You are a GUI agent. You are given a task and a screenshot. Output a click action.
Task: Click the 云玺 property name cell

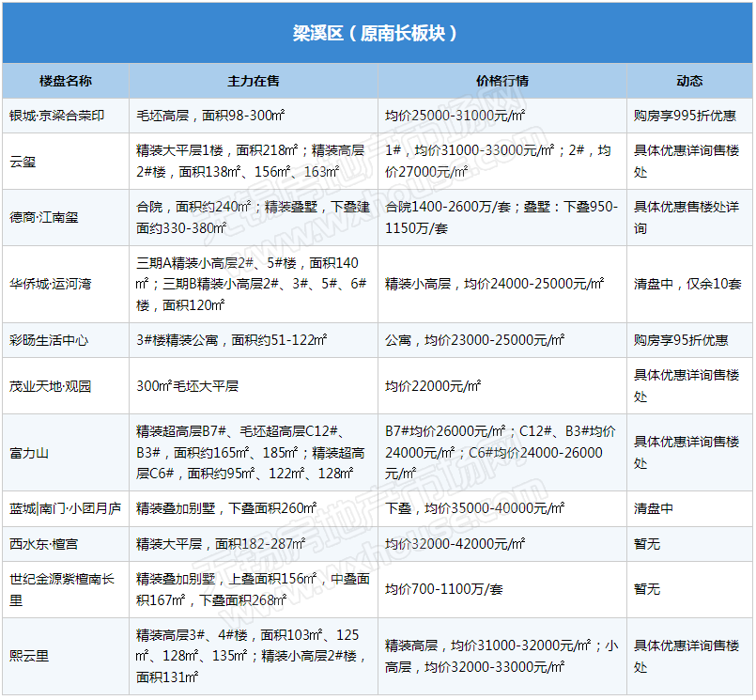tap(23, 162)
